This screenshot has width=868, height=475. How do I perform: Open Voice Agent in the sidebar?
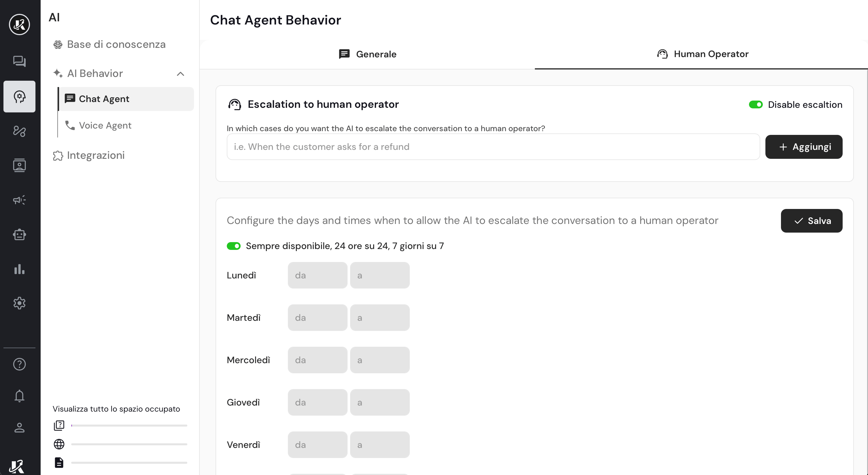pos(105,125)
